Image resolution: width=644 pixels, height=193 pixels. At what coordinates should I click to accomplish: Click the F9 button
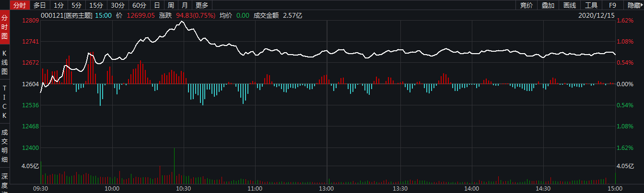pos(612,5)
